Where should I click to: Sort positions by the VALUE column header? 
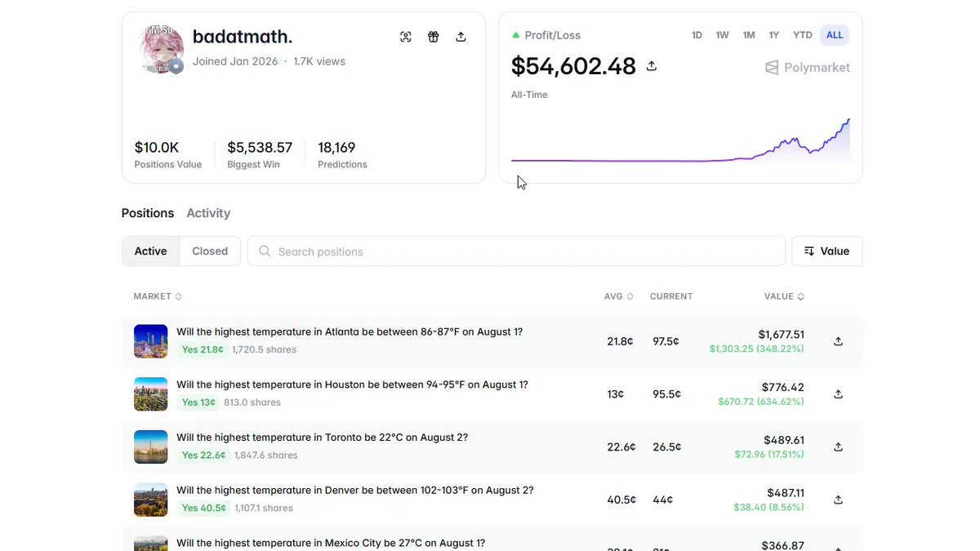point(784,296)
